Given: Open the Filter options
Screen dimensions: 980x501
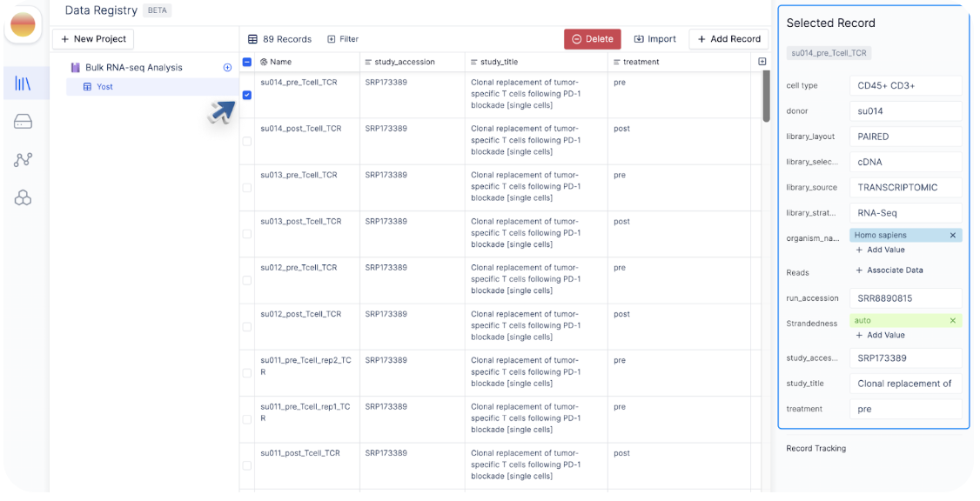Looking at the screenshot, I should (343, 39).
